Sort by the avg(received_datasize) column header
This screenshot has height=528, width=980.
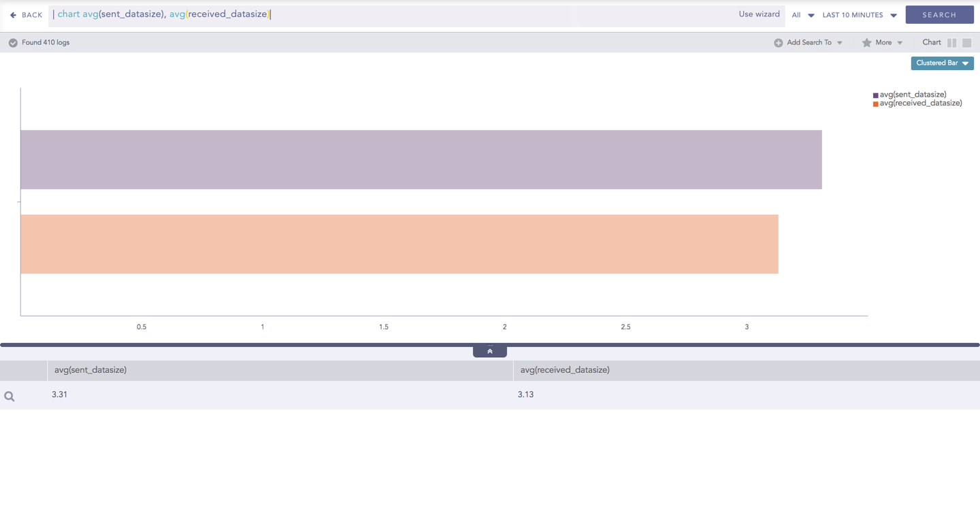565,370
